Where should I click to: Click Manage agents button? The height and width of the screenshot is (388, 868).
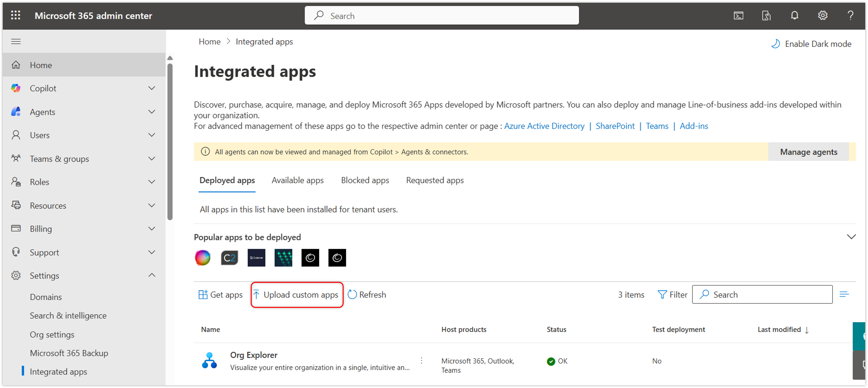pos(808,152)
